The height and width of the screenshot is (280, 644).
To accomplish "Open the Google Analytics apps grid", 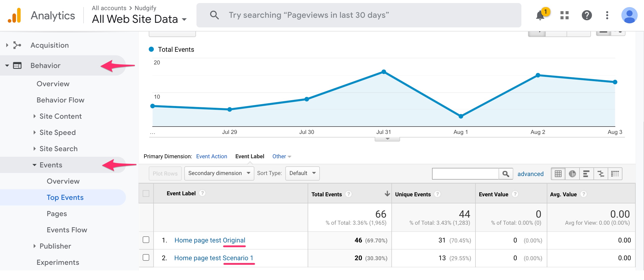I will pos(564,15).
